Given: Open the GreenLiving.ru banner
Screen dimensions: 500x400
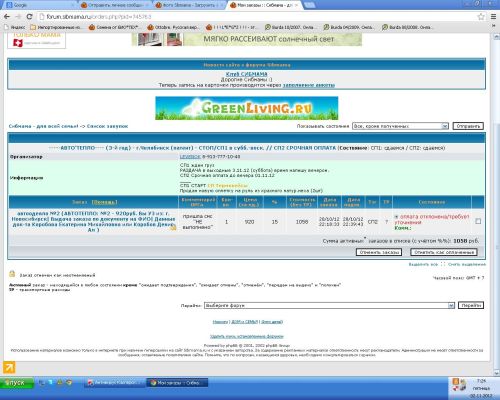Looking at the screenshot, I should 247,108.
